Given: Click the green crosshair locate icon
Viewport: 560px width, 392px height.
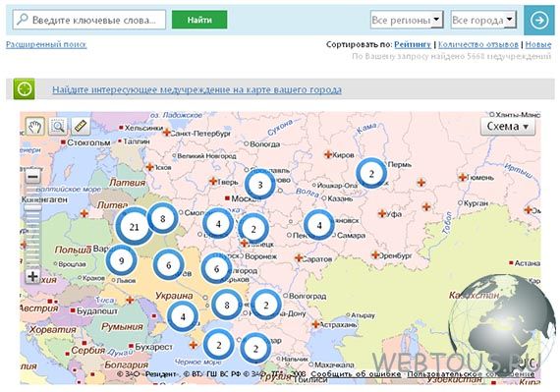Looking at the screenshot, I should coord(24,88).
